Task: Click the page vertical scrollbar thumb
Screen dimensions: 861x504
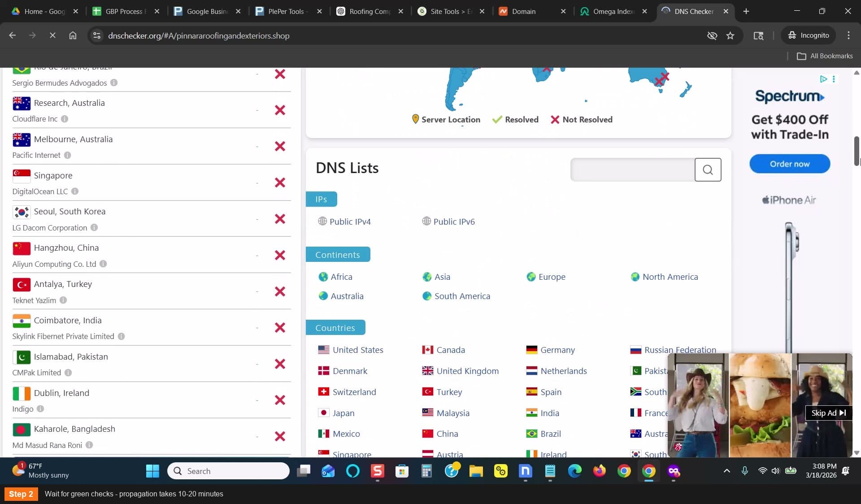Action: (857, 151)
